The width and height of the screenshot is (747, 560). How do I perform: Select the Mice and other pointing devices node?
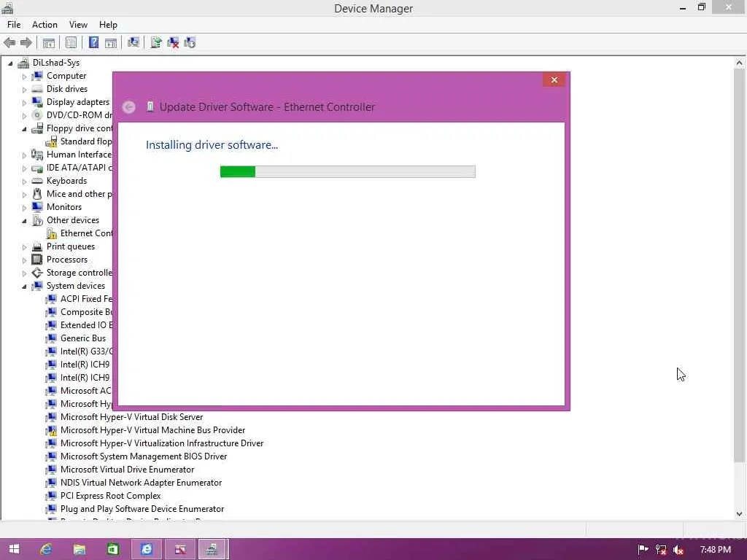click(79, 194)
